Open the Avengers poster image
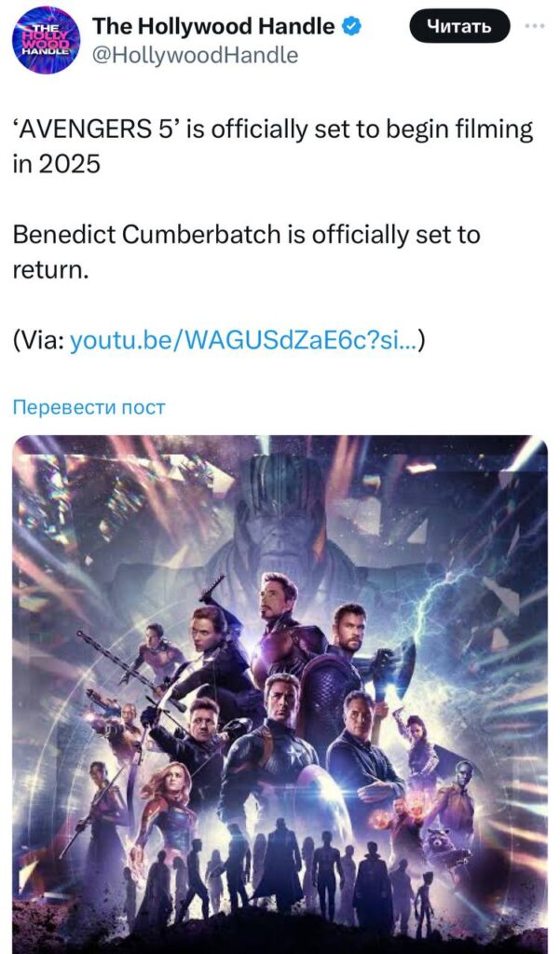 point(280,694)
